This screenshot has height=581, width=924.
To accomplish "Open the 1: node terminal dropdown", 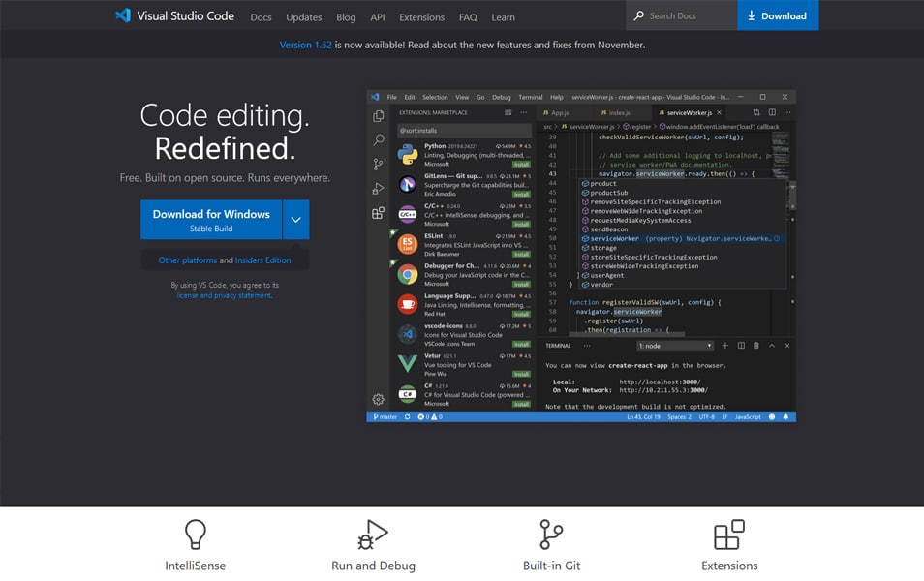I will 675,345.
